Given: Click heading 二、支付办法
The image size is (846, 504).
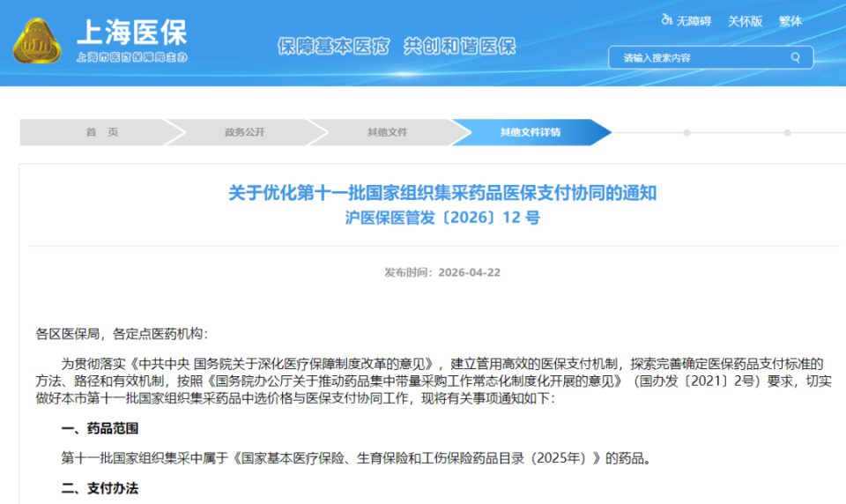Looking at the screenshot, I should [x=100, y=488].
